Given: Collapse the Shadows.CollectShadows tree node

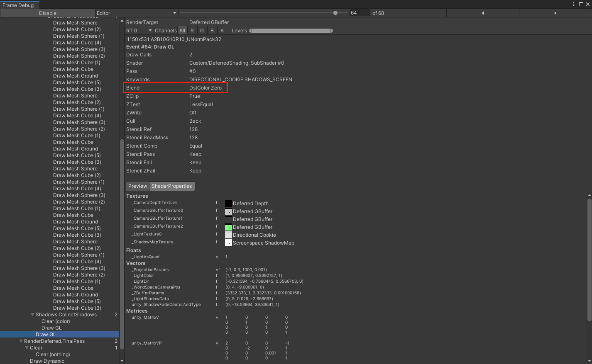Looking at the screenshot, I should (33, 315).
